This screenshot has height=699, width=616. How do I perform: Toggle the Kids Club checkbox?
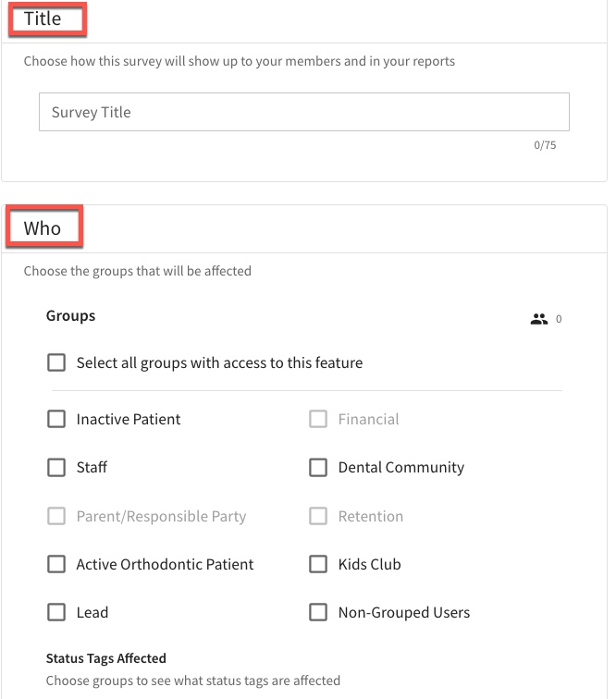click(x=318, y=564)
